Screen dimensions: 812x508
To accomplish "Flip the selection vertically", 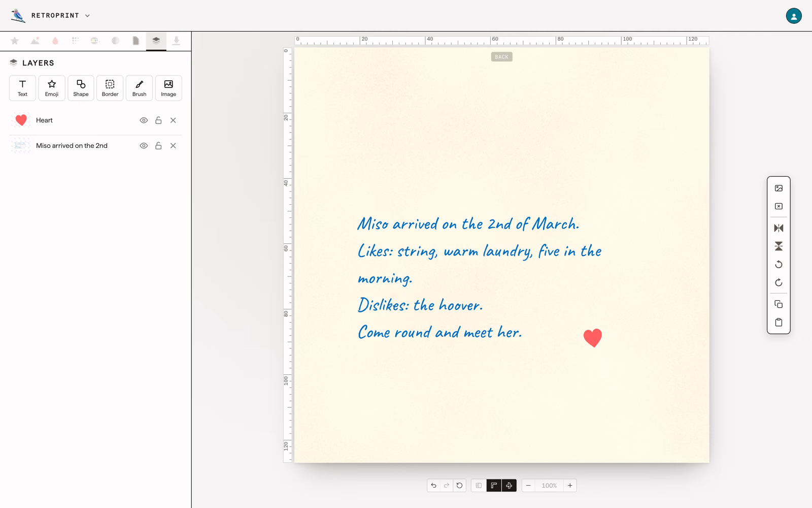I will tap(779, 246).
